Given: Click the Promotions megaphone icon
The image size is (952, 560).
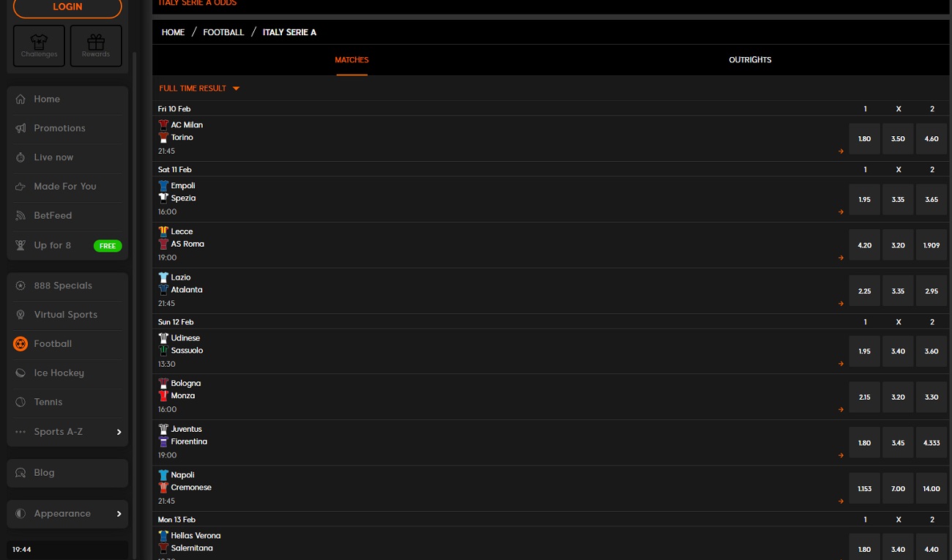Looking at the screenshot, I should [x=21, y=128].
